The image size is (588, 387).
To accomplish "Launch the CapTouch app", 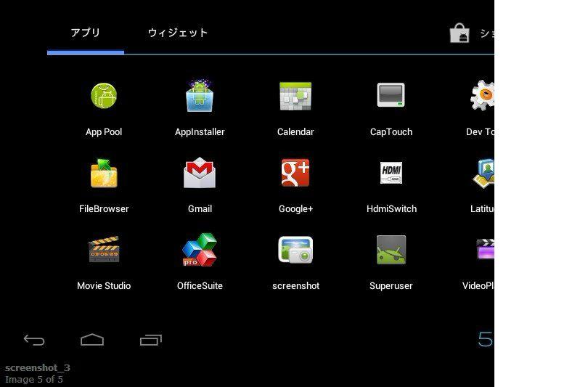I will point(391,97).
